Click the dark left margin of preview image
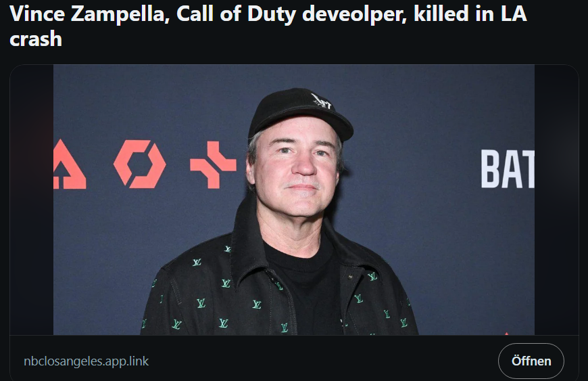This screenshot has height=381, width=588. tap(32, 200)
